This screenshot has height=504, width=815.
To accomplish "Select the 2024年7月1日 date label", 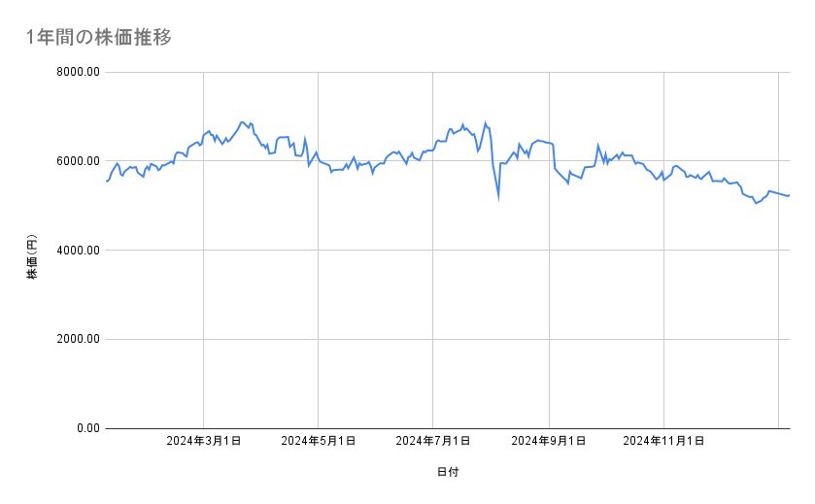I will pos(433,441).
